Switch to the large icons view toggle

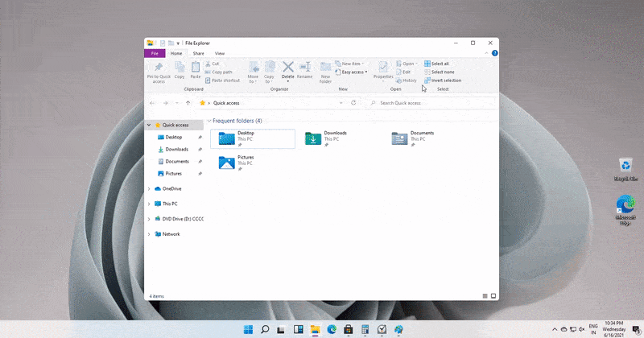click(492, 296)
